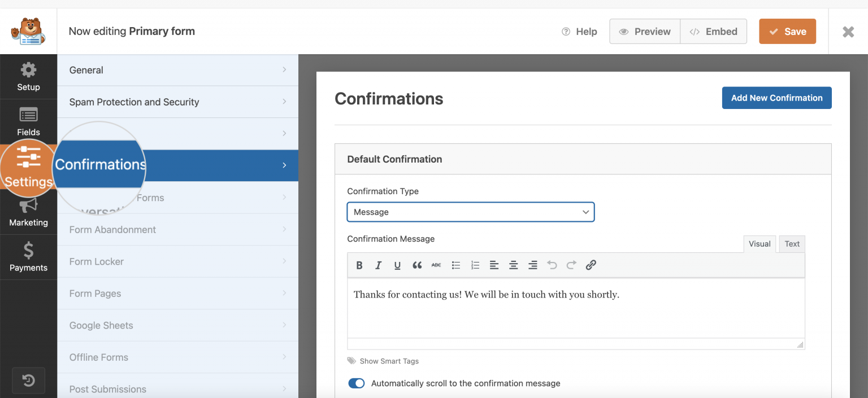Image resolution: width=868 pixels, height=398 pixels.
Task: Apply bold formatting in editor
Action: (359, 265)
